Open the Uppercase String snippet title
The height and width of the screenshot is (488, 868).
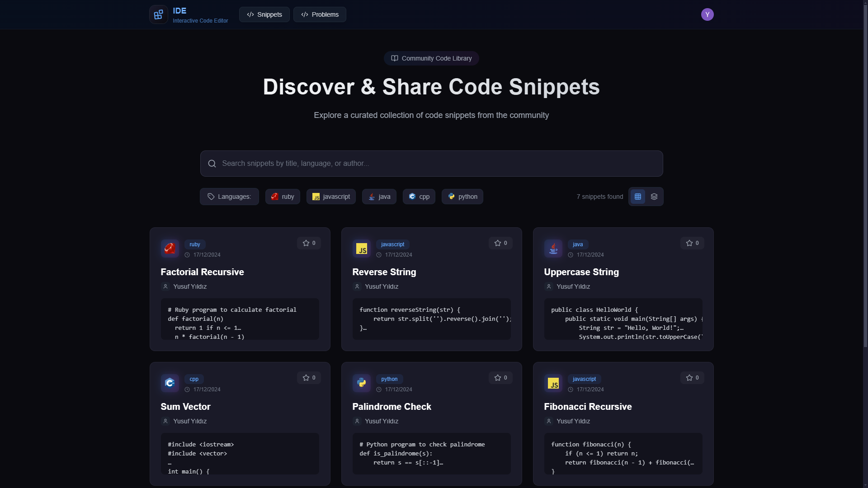[x=581, y=272]
